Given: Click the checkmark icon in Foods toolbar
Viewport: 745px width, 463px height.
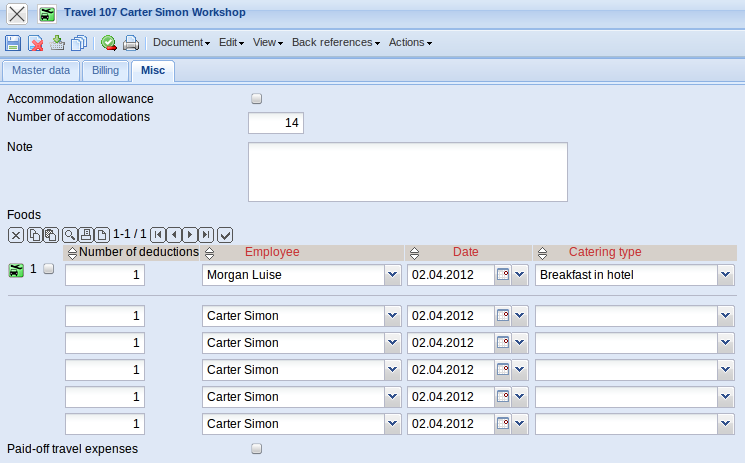Looking at the screenshot, I should click(x=225, y=234).
